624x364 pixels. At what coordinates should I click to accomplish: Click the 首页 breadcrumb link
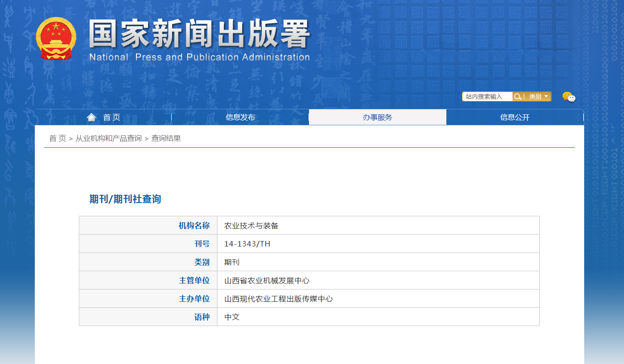57,138
